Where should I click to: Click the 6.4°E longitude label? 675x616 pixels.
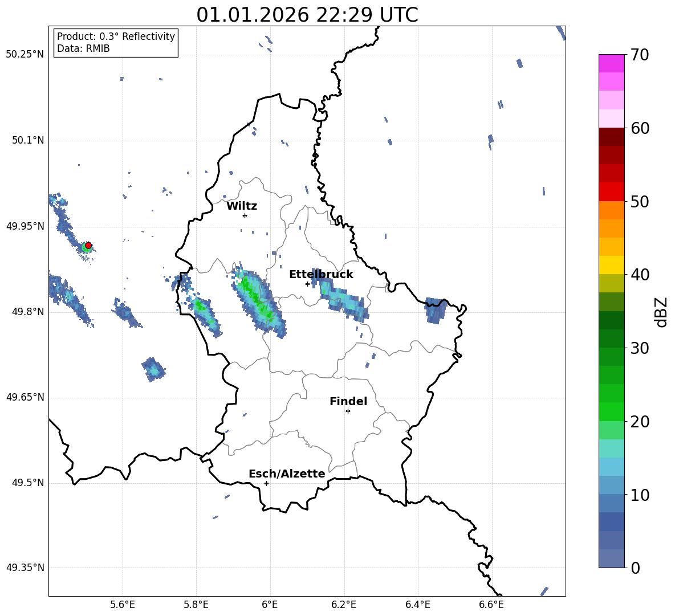418,605
